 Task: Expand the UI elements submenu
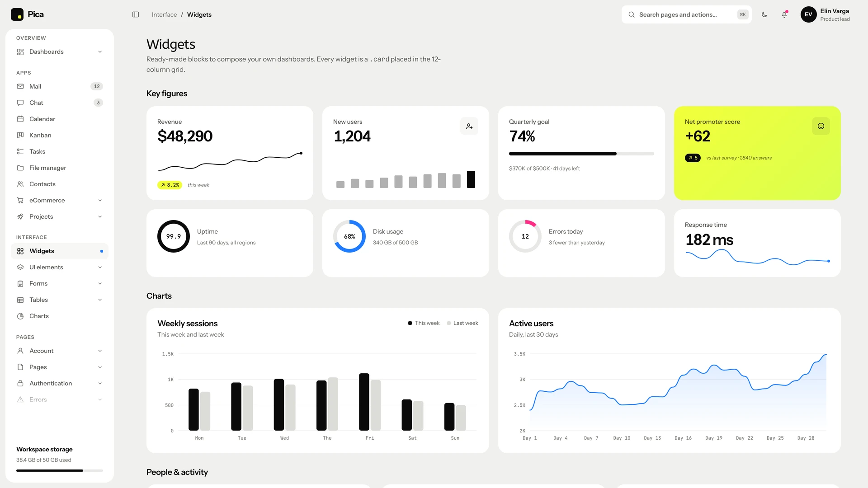60,267
